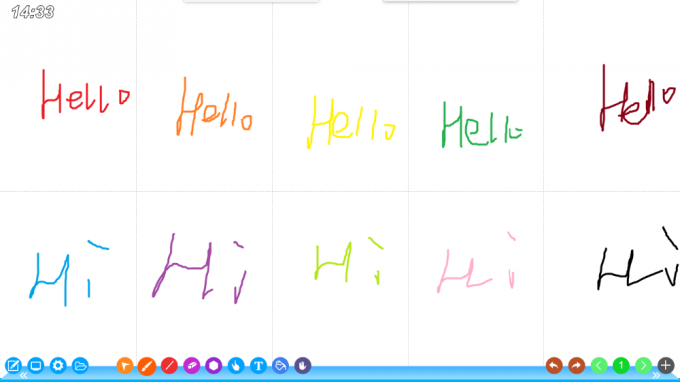Open the folder file icon
The height and width of the screenshot is (382, 680).
tap(80, 366)
